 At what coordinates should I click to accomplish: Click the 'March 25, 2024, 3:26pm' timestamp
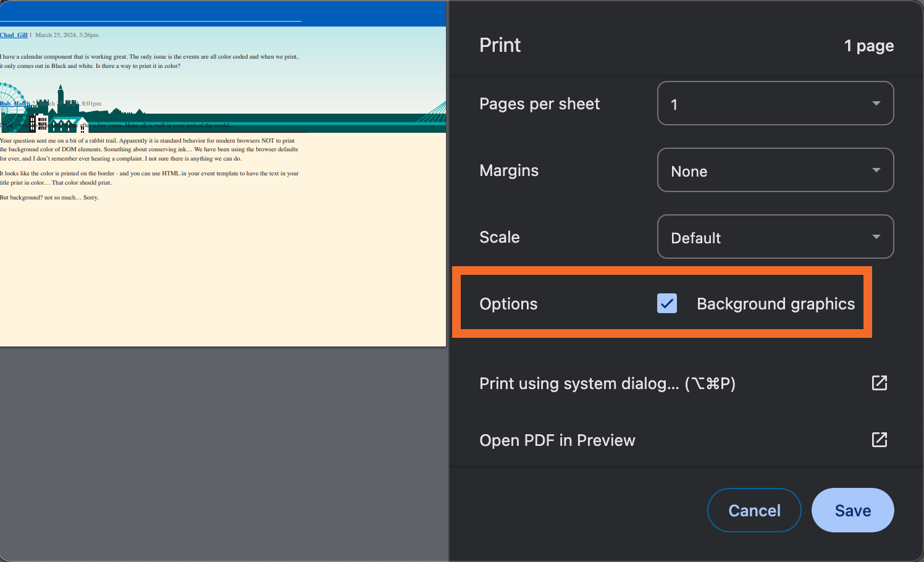[x=67, y=35]
